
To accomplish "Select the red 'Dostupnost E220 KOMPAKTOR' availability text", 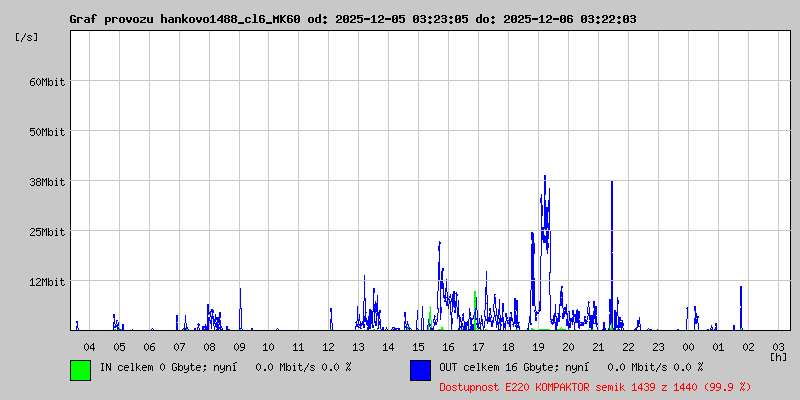I will 595,386.
